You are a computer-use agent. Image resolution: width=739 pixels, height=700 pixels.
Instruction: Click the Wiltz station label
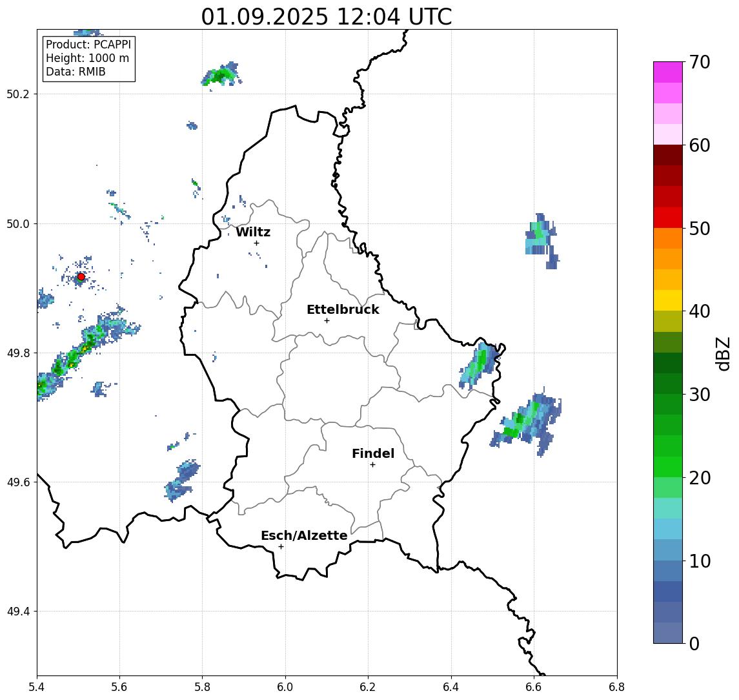click(253, 232)
